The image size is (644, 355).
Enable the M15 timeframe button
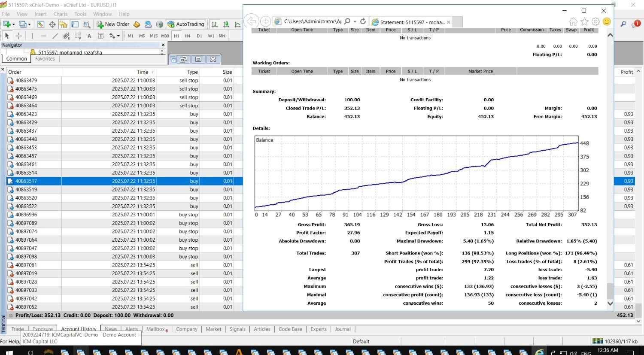153,36
